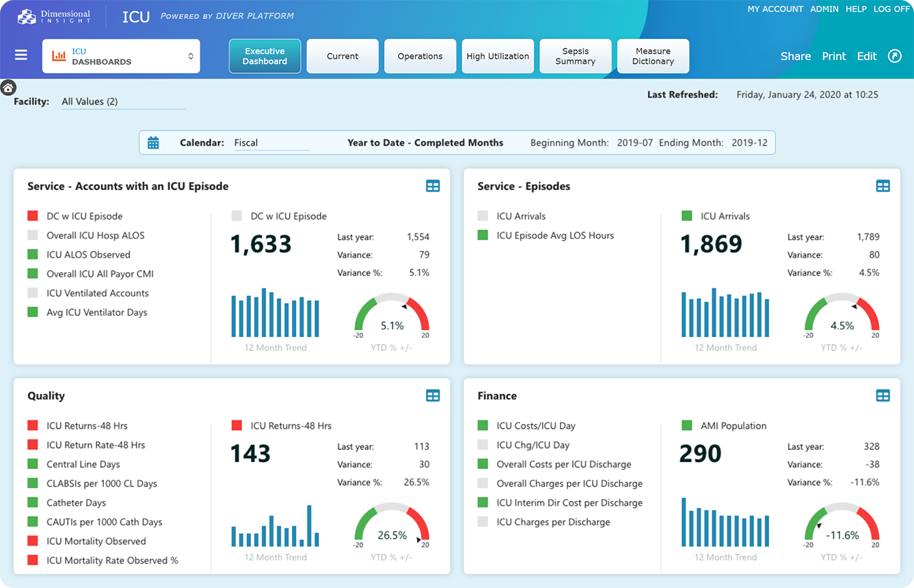Viewport: 914px width, 588px height.
Task: Open table view for Accounts with ICU Episode
Action: (x=433, y=186)
